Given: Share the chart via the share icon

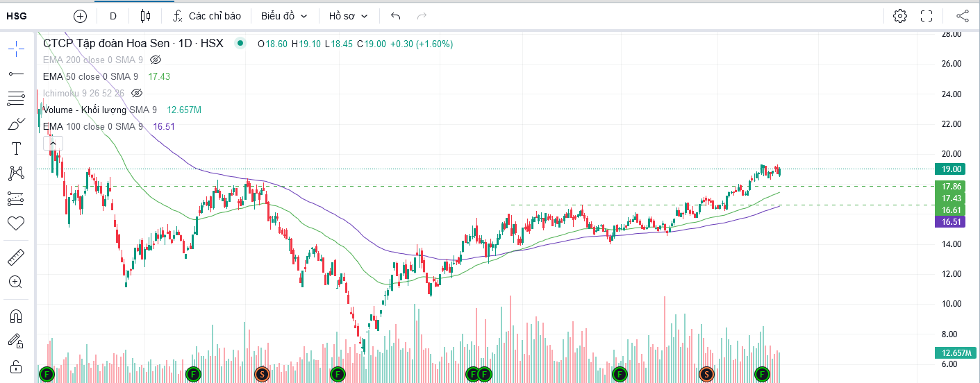Looking at the screenshot, I should coord(963,15).
